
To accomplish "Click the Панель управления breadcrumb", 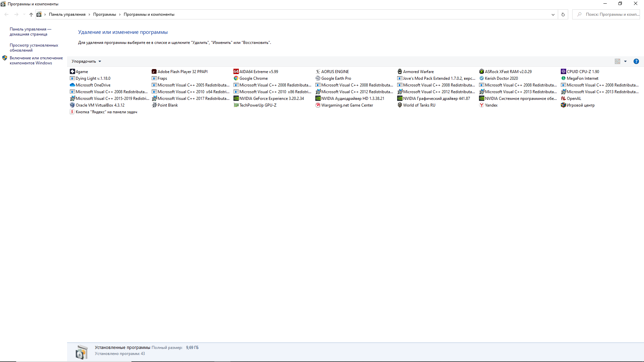I will 67,14.
